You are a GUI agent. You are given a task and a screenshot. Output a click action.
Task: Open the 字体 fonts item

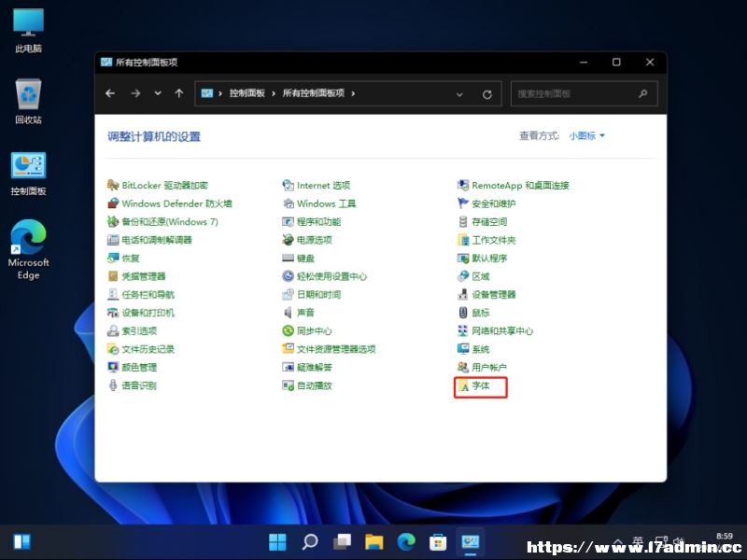tap(480, 386)
